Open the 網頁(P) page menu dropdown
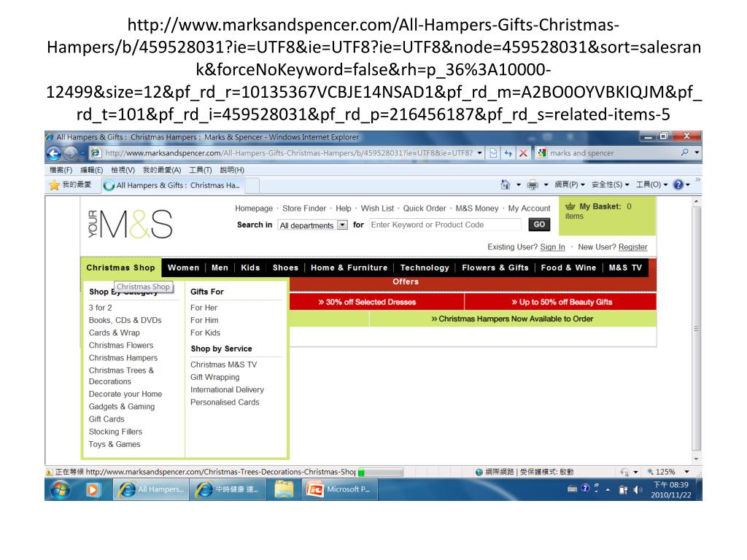Image resolution: width=747 pixels, height=560 pixels. (x=570, y=184)
